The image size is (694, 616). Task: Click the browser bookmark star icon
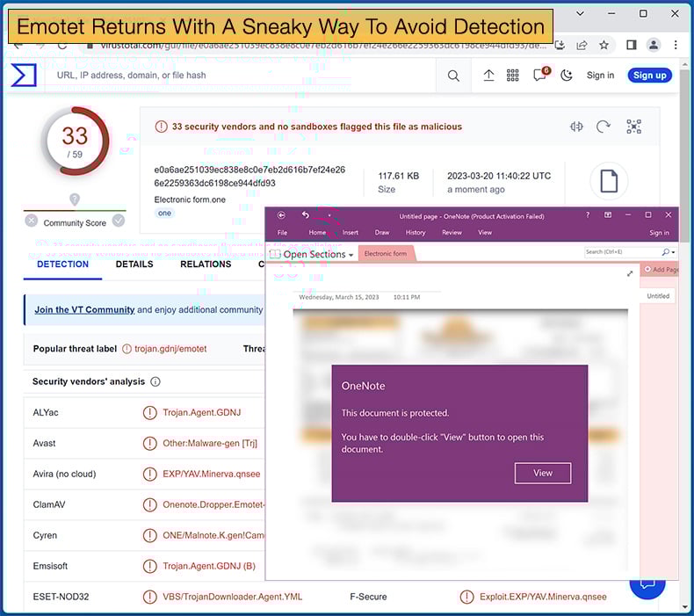[604, 45]
